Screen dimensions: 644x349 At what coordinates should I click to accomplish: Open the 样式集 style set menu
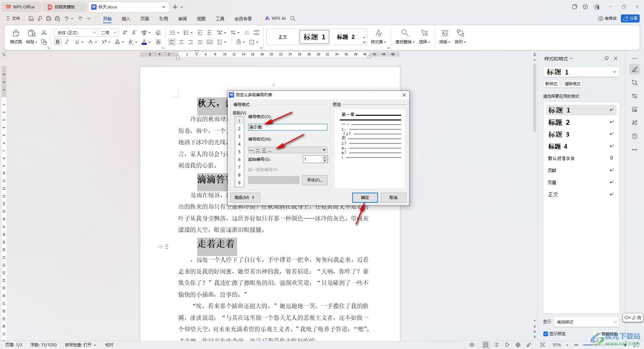[x=378, y=37]
